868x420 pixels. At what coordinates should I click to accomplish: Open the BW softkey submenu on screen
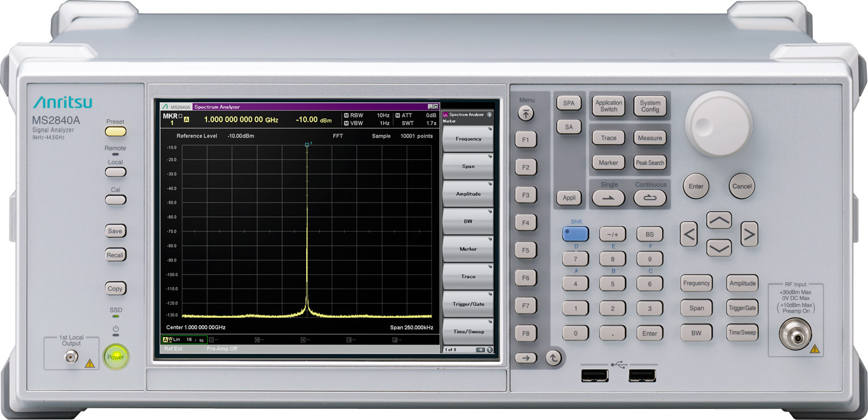pyautogui.click(x=468, y=221)
